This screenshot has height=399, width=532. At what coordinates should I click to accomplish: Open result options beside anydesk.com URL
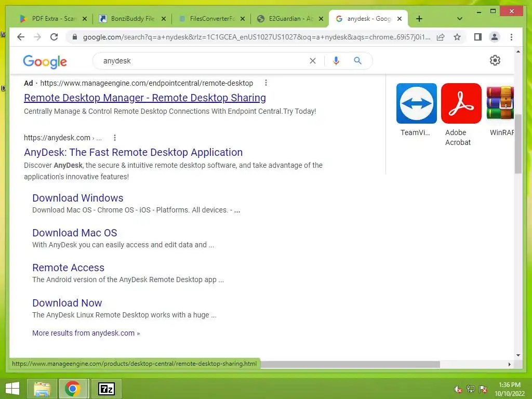115,137
